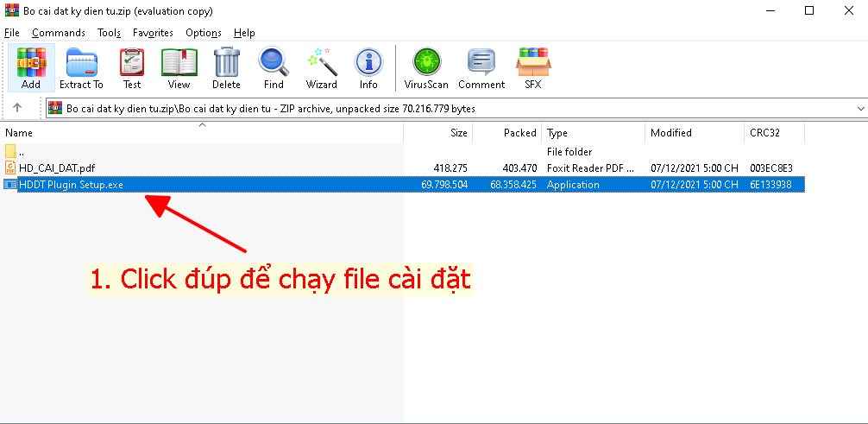Viewport: 868px width, 424px height.
Task: Click the 'Foxit Reader PDF' type cell
Action: (x=591, y=168)
